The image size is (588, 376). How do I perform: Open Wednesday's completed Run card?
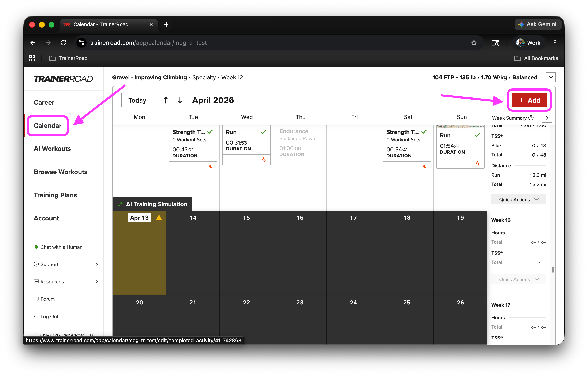pyautogui.click(x=246, y=145)
